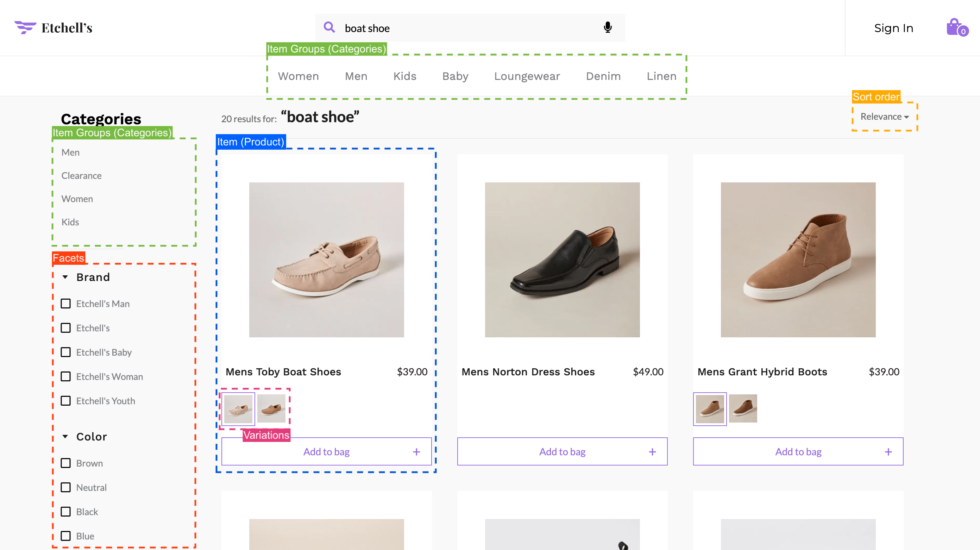Click the search magnifier icon

click(329, 27)
